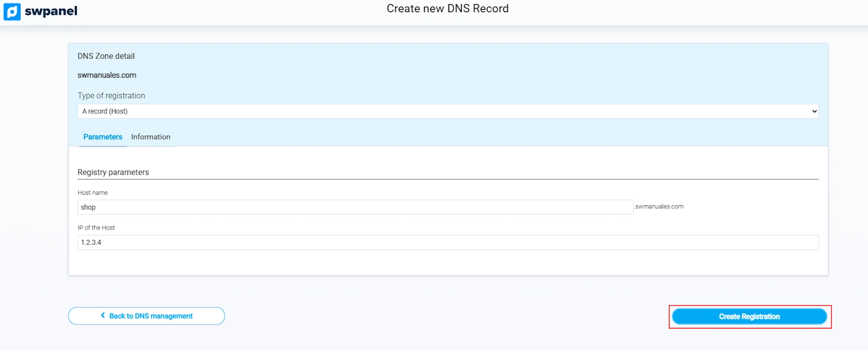Select the swmanuales.com zone name text
This screenshot has width=868, height=350.
coord(107,75)
